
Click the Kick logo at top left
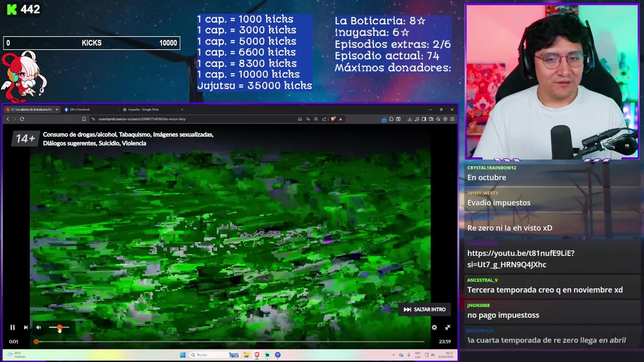pos(11,10)
